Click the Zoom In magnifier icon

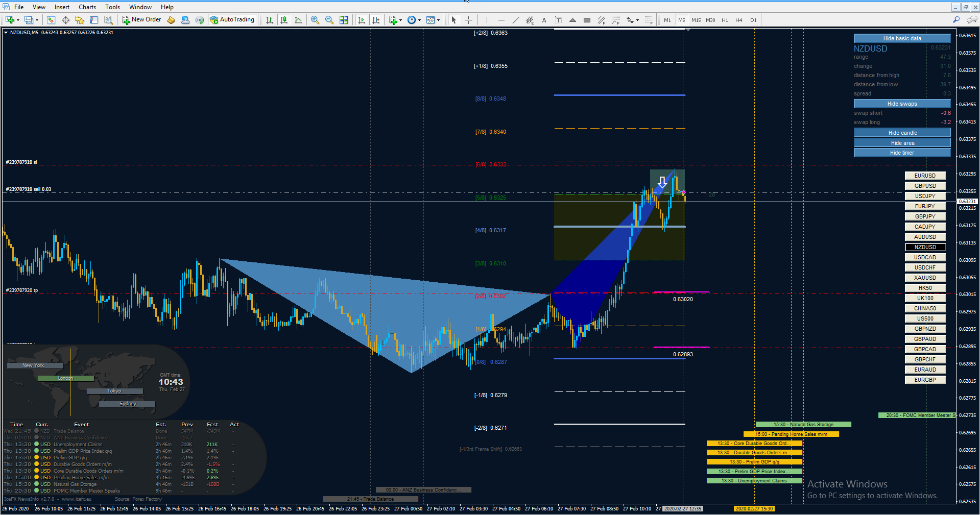pyautogui.click(x=315, y=20)
